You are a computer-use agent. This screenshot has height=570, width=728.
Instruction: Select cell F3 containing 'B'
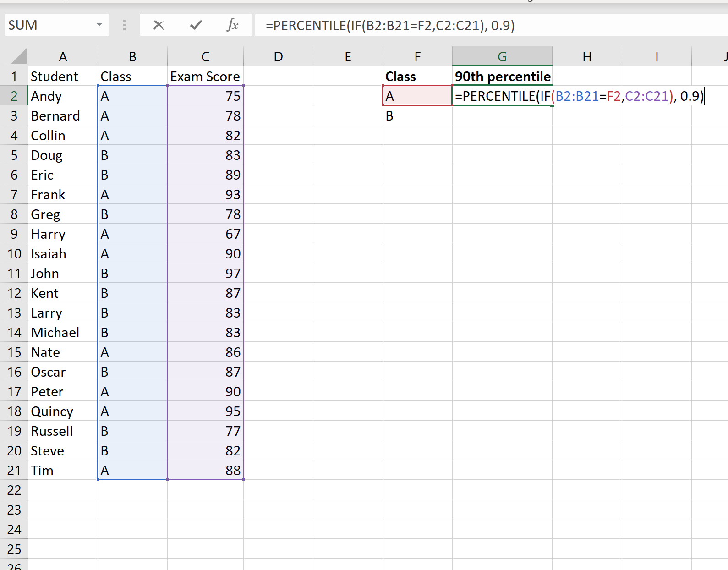417,115
